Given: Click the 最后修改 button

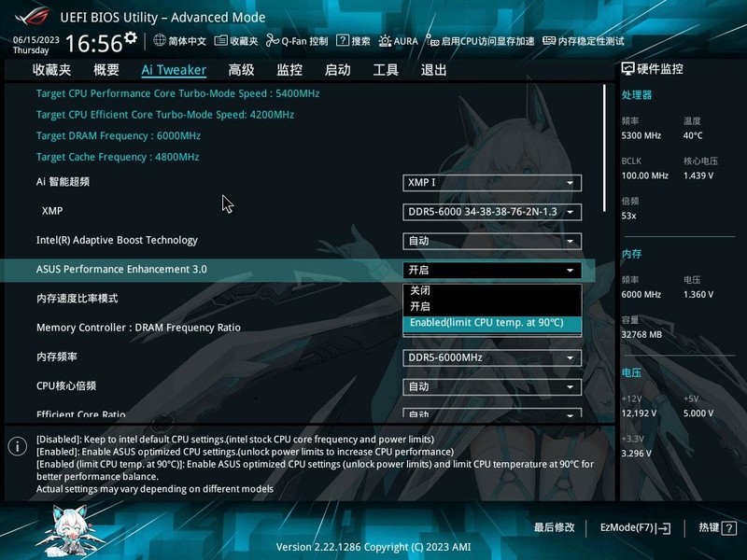Looking at the screenshot, I should [x=554, y=527].
